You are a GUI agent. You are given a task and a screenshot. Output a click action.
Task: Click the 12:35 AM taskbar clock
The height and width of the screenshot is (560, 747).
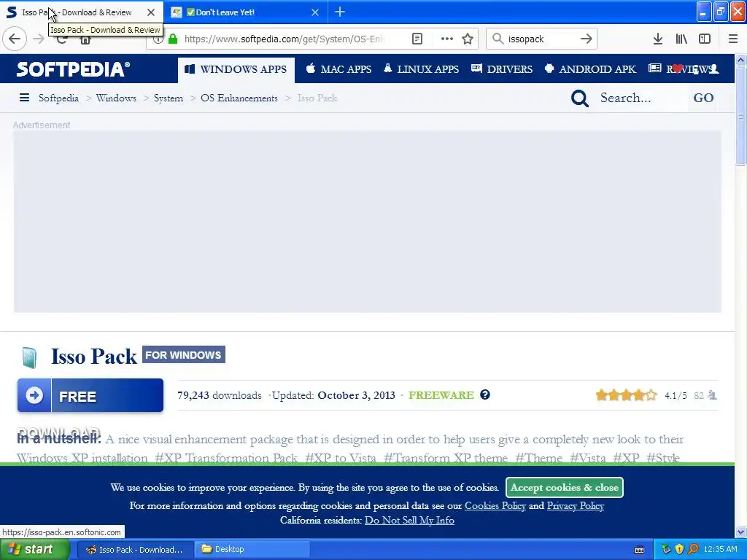pos(720,549)
